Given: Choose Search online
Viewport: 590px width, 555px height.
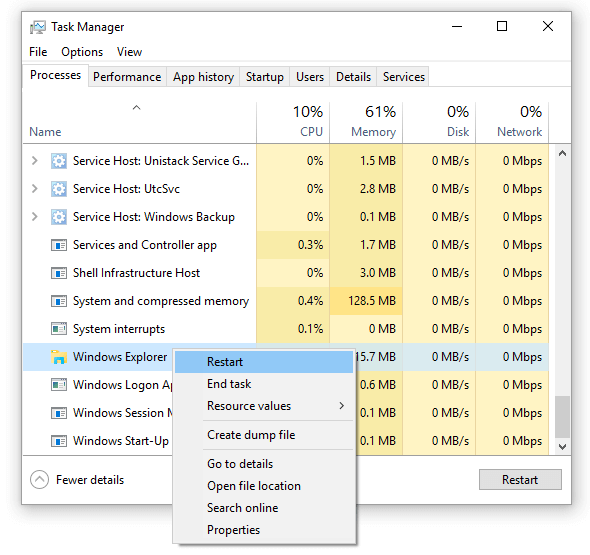Looking at the screenshot, I should coord(264,508).
